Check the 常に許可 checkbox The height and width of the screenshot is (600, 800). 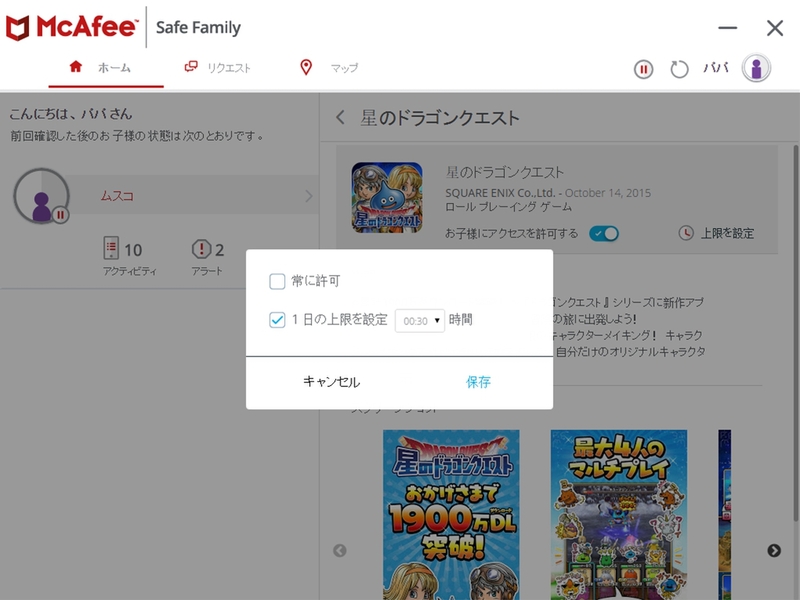point(277,281)
